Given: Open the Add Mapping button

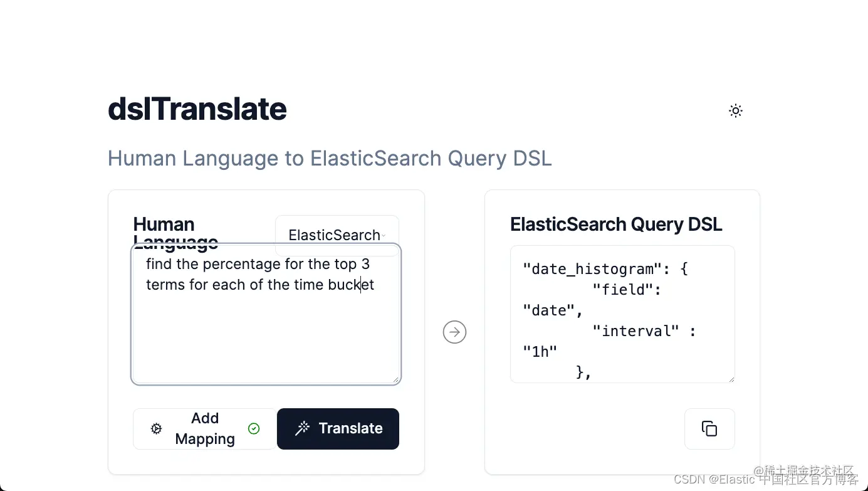Looking at the screenshot, I should coord(204,429).
